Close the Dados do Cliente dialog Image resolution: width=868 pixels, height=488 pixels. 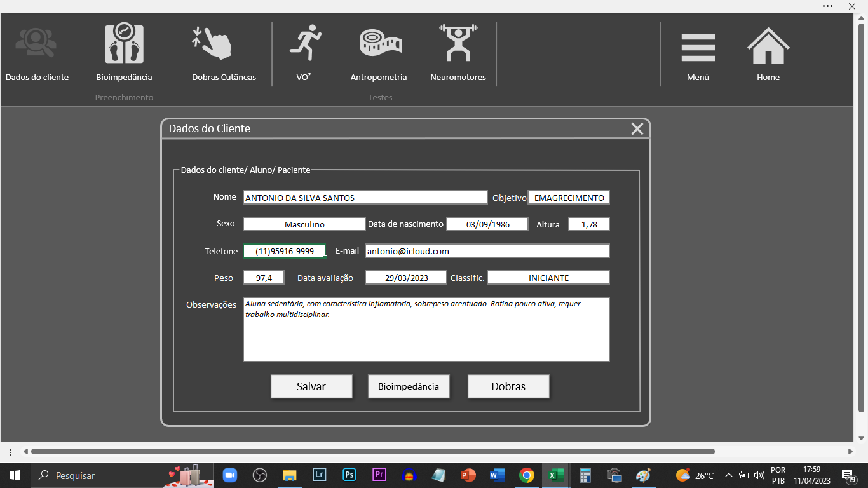[x=637, y=129]
